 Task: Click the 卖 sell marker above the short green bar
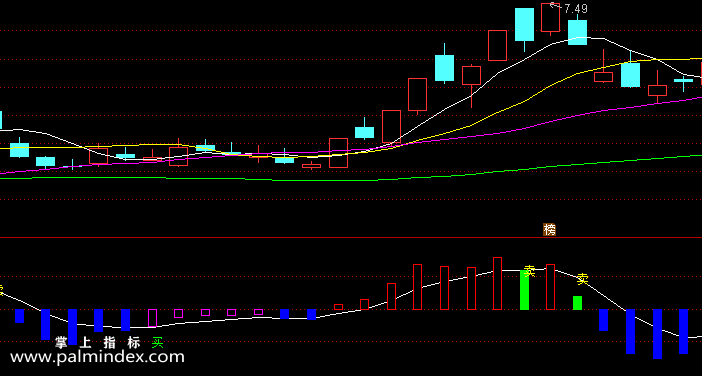[582, 279]
